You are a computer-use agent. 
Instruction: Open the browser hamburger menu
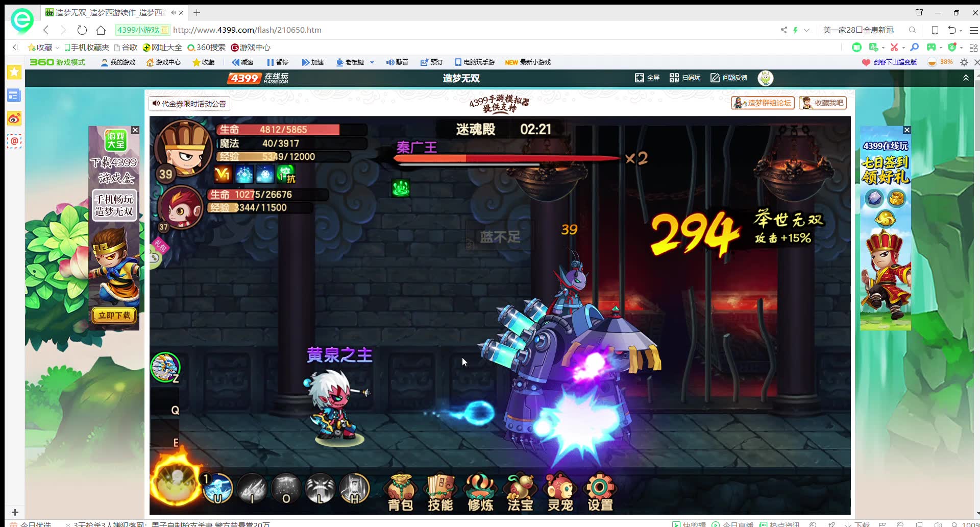coord(974,30)
